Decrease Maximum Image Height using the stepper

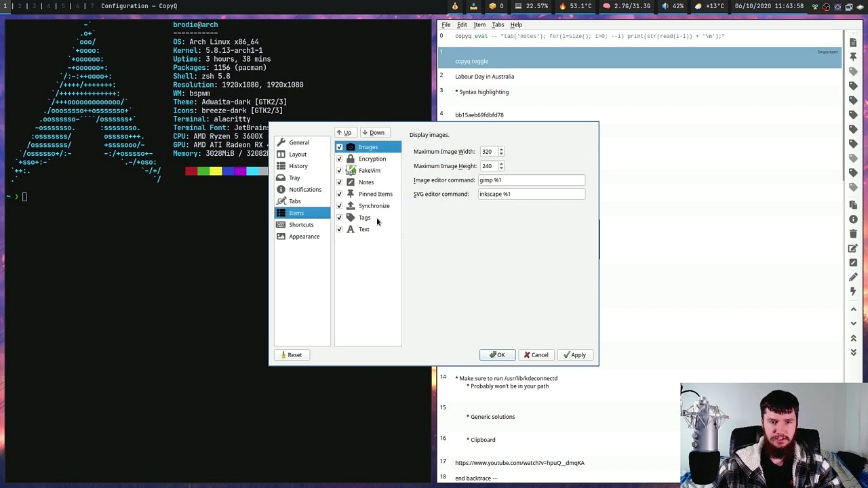(501, 169)
